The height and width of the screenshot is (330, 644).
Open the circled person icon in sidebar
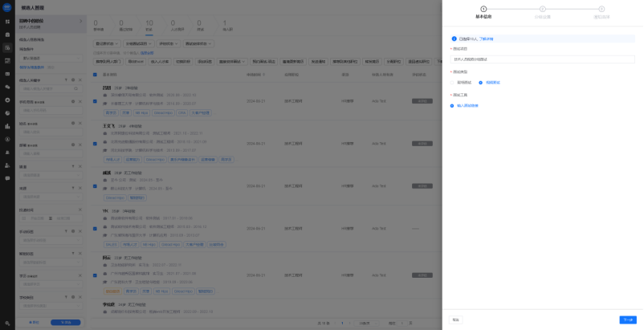click(7, 140)
